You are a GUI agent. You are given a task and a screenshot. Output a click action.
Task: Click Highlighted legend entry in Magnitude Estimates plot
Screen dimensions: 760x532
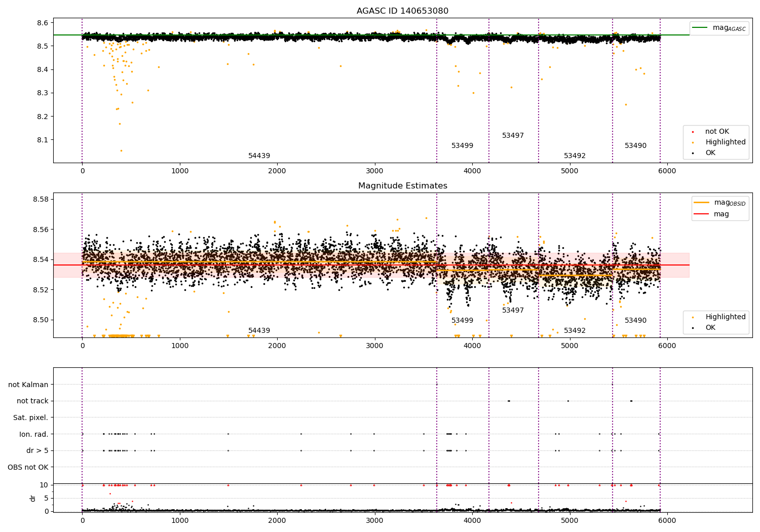[726, 317]
